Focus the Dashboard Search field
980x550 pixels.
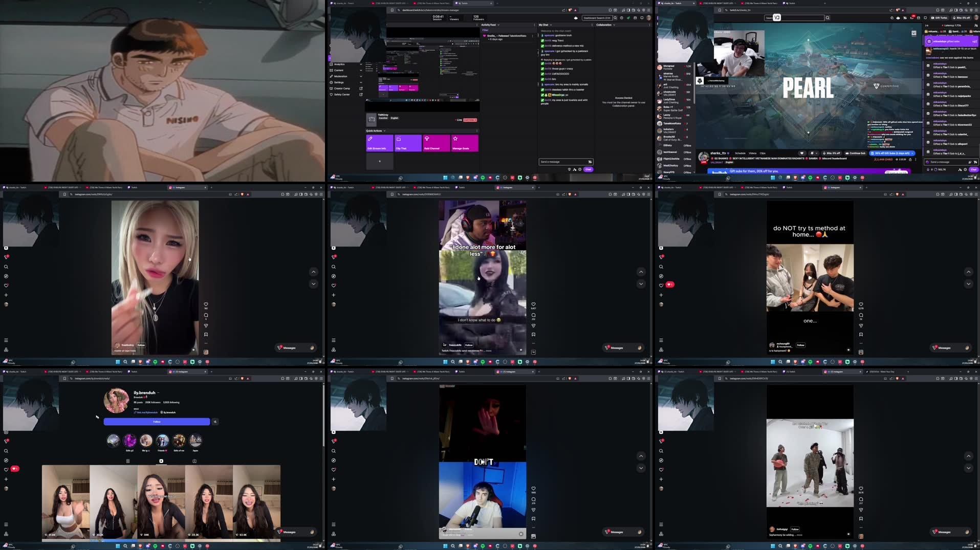click(x=597, y=18)
